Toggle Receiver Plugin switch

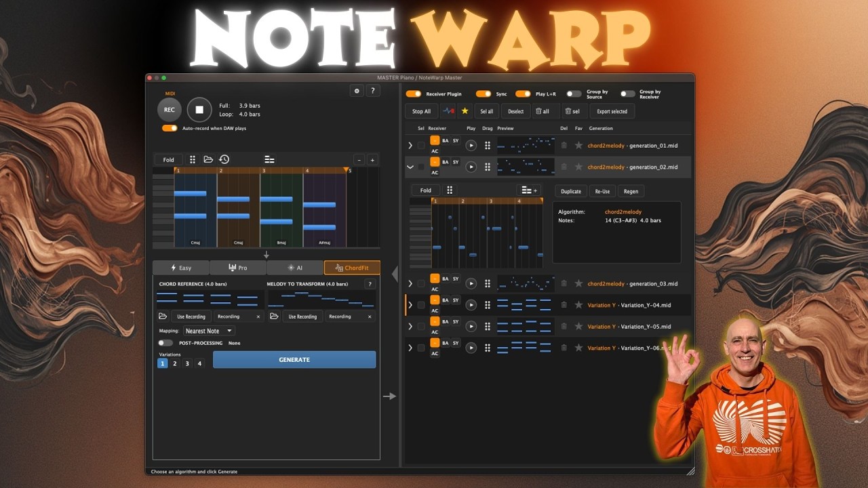(413, 94)
